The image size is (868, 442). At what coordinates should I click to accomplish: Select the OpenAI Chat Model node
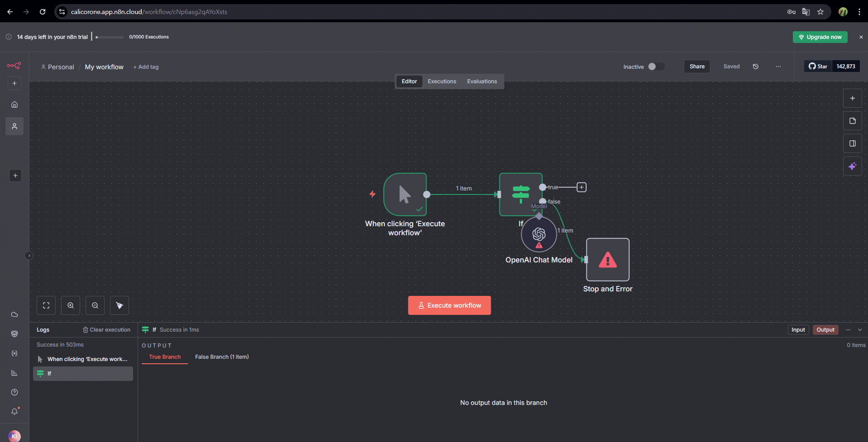pos(539,234)
